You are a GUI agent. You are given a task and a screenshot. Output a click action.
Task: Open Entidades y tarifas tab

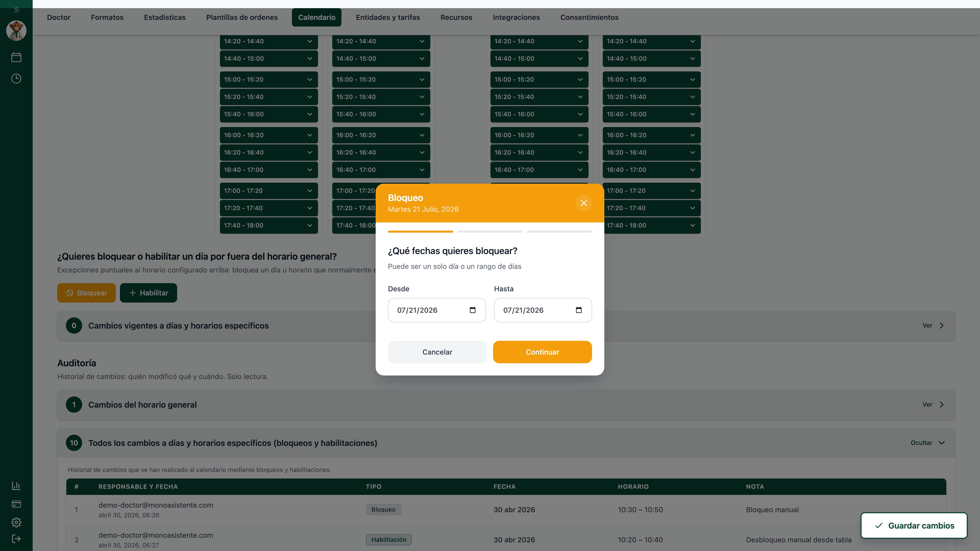click(388, 17)
